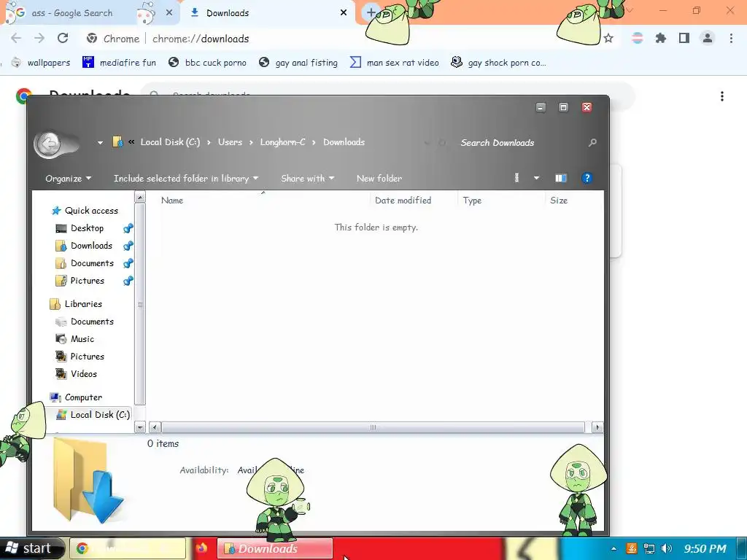This screenshot has height=560, width=747.
Task: Click navigation pane scroll down arrow
Action: coord(139,427)
